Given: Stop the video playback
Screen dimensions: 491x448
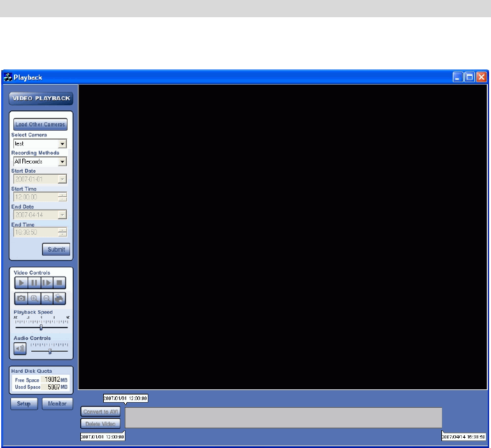Looking at the screenshot, I should tap(59, 283).
